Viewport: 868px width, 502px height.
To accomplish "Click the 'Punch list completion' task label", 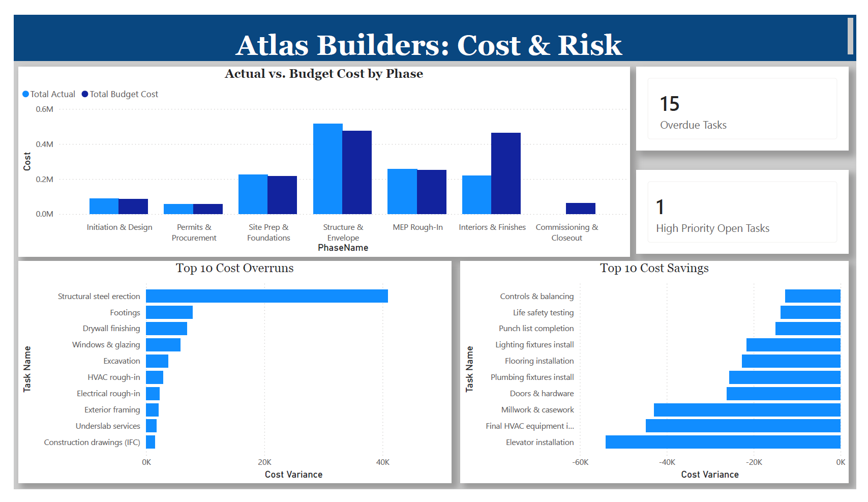I will click(x=536, y=329).
